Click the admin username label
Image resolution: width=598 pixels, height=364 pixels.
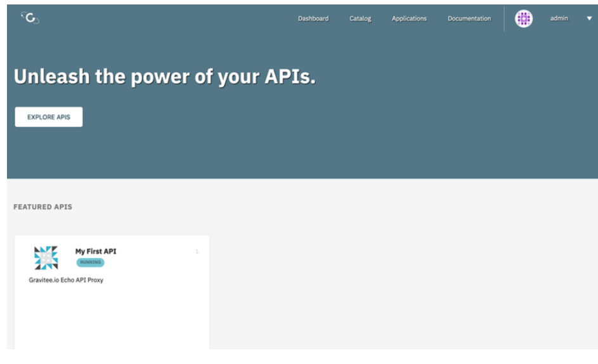559,18
